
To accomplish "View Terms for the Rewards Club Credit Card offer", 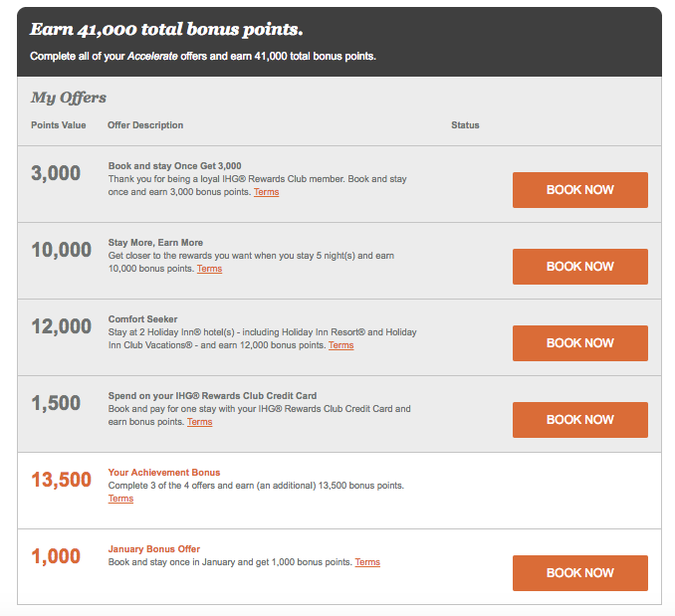I will (199, 422).
